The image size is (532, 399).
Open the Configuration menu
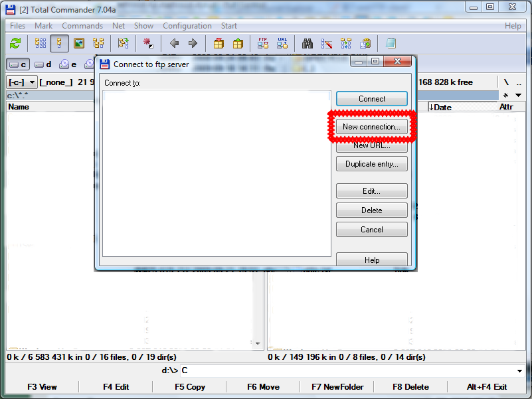point(187,26)
